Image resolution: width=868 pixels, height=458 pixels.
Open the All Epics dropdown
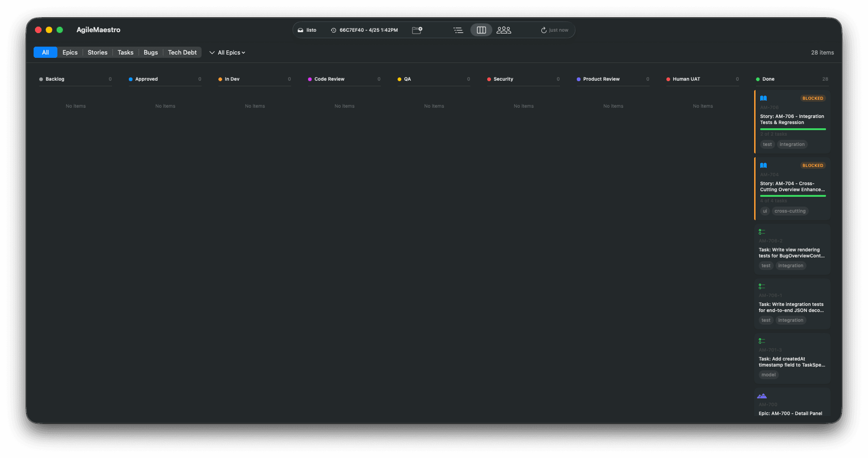tap(227, 53)
